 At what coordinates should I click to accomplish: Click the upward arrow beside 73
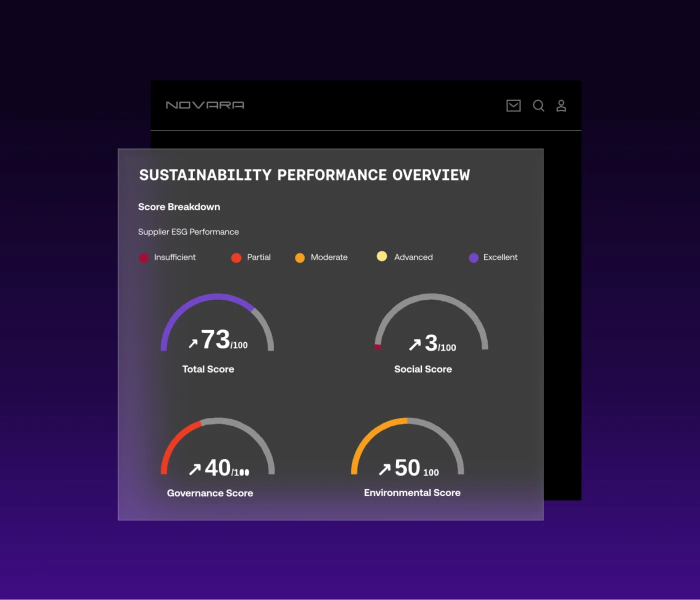point(193,343)
